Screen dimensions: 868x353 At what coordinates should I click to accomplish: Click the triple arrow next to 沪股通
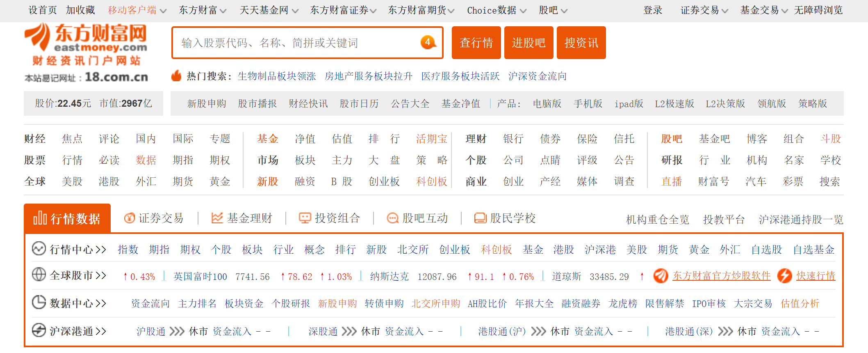(x=177, y=331)
